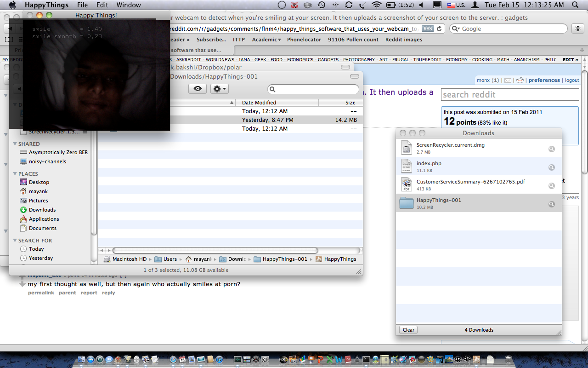This screenshot has height=368, width=588.
Task: Reload the page with the Safari refresh icon
Action: pyautogui.click(x=440, y=29)
